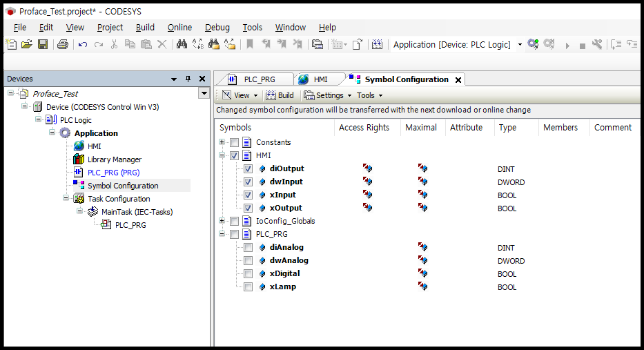Image resolution: width=644 pixels, height=350 pixels.
Task: Uncheck the dwInput symbol checkbox
Action: pos(248,182)
